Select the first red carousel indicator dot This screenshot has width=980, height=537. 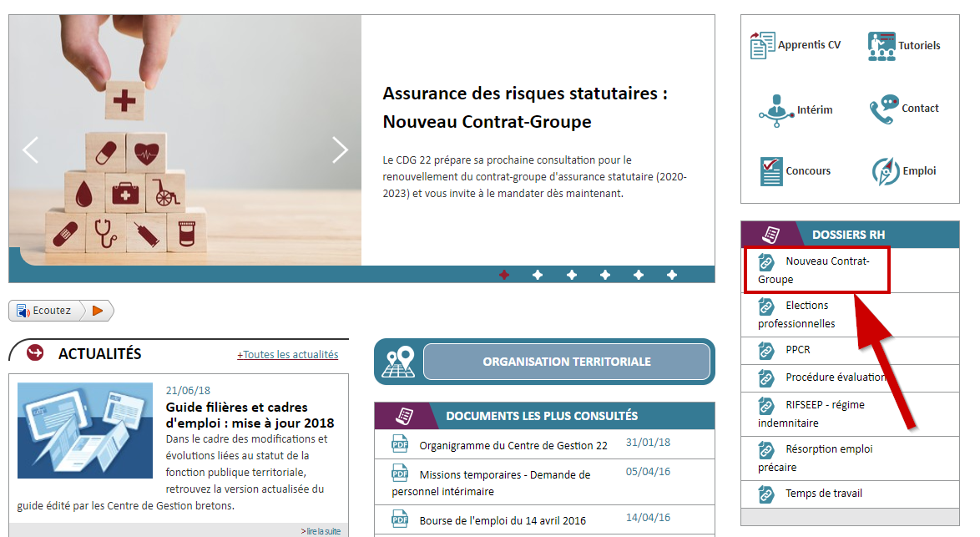(x=504, y=274)
